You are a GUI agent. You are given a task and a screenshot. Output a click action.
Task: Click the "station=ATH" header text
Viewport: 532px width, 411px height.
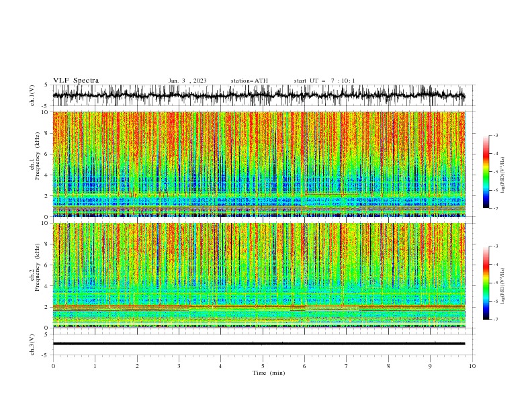[x=249, y=81]
